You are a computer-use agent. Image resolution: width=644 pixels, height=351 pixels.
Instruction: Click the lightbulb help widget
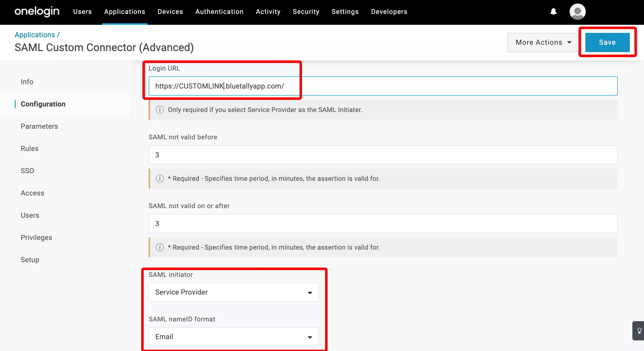click(639, 331)
